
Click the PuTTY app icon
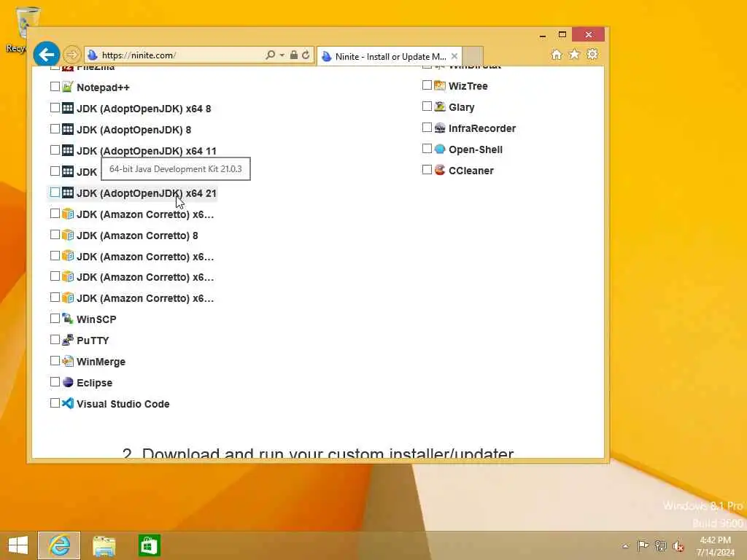click(68, 340)
